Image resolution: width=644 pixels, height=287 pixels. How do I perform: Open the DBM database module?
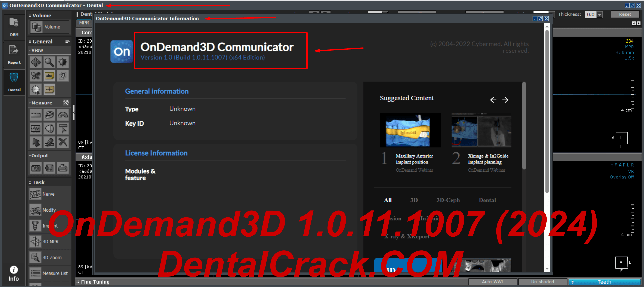14,27
